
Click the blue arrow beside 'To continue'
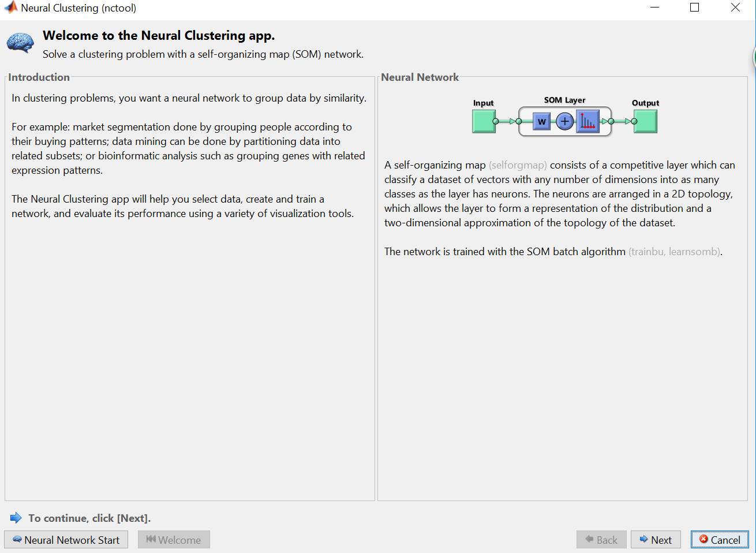16,518
